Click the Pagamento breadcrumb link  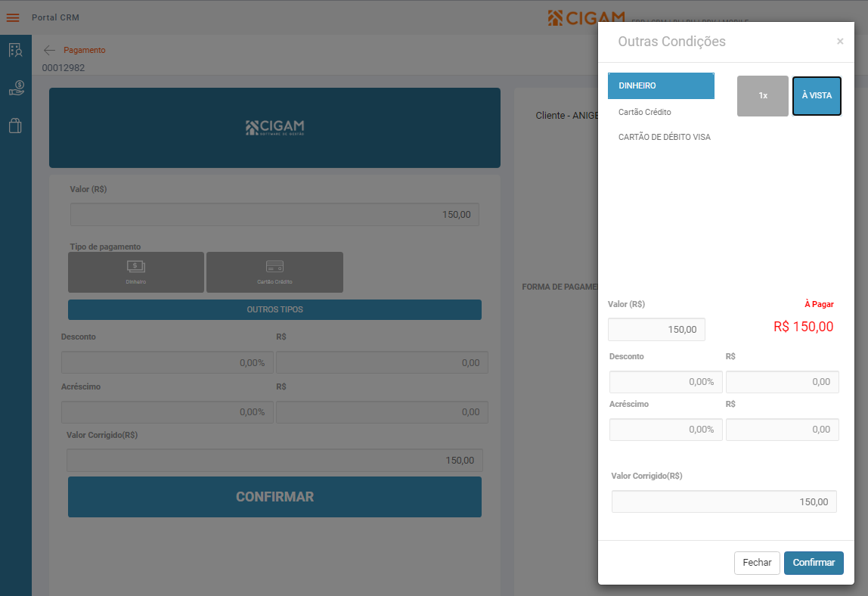[84, 50]
